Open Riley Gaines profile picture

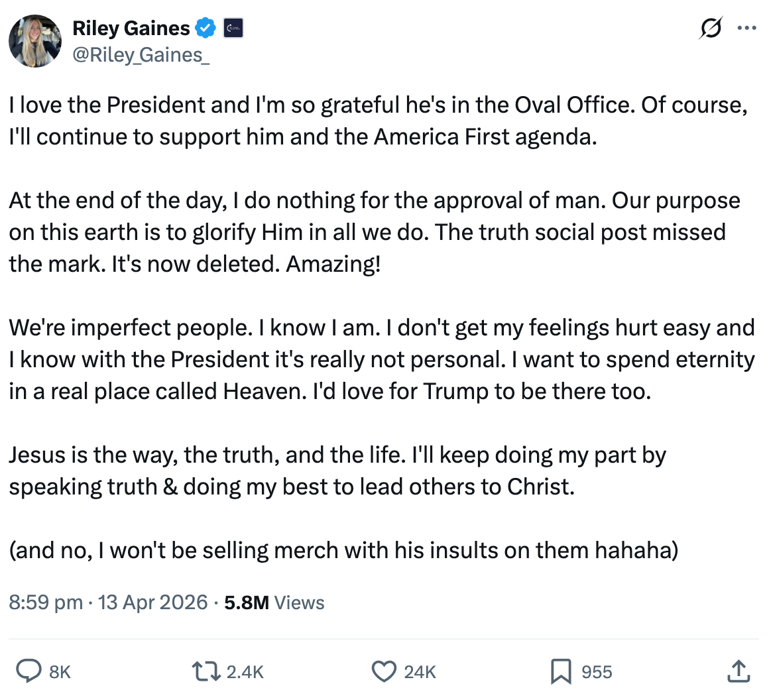(x=35, y=41)
